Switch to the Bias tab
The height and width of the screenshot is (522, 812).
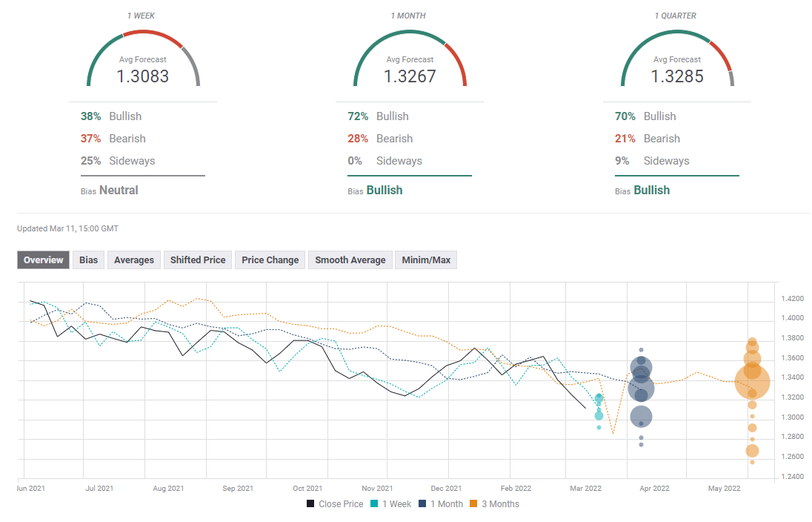(x=88, y=260)
